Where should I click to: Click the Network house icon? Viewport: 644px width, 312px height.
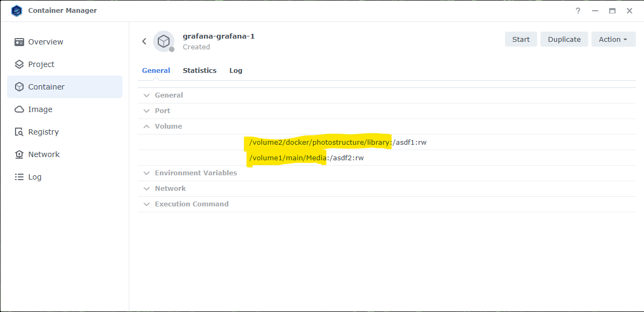coord(19,154)
